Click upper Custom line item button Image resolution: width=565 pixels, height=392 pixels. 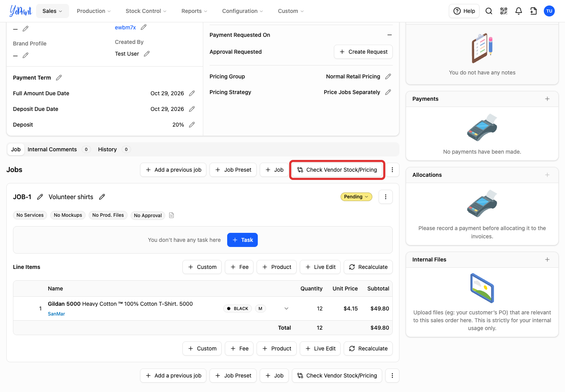tap(202, 267)
